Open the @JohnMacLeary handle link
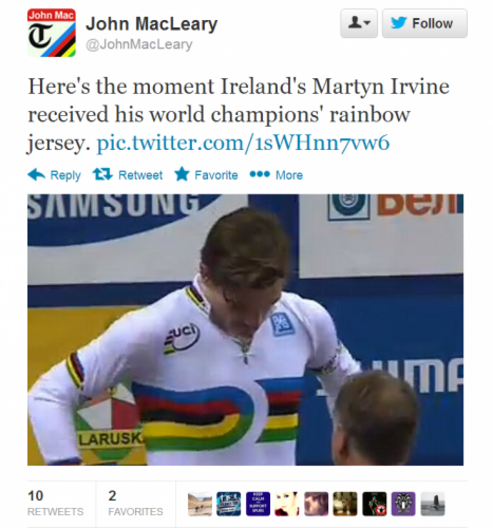Screen dimensions: 493x528 pos(139,44)
